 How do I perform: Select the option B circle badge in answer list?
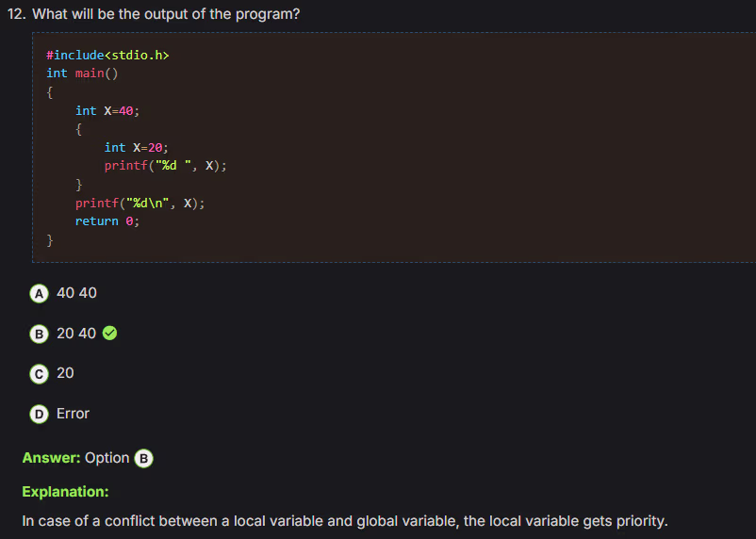tap(39, 334)
